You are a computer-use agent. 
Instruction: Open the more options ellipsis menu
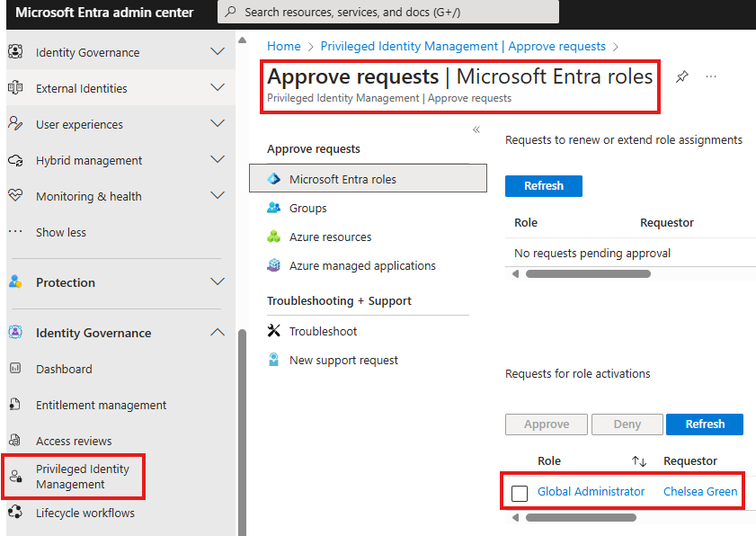coord(711,76)
